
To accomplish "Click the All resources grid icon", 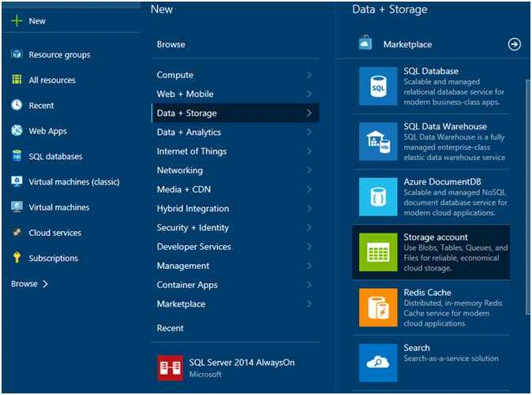I will tap(17, 80).
